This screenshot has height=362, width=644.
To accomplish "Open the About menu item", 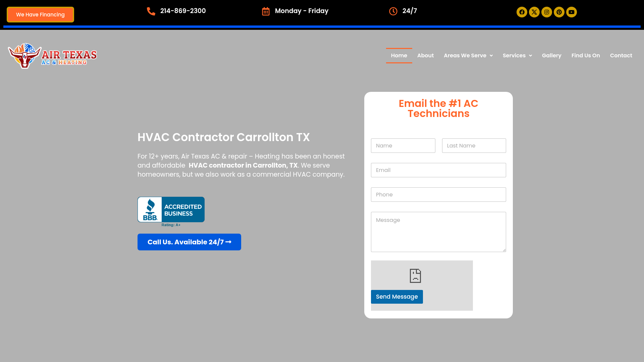I will (425, 56).
